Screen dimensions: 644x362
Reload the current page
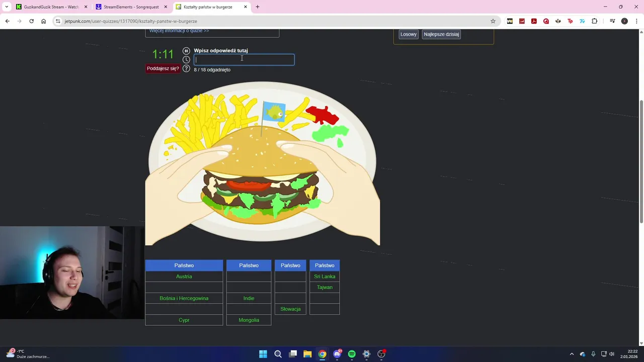(x=31, y=21)
